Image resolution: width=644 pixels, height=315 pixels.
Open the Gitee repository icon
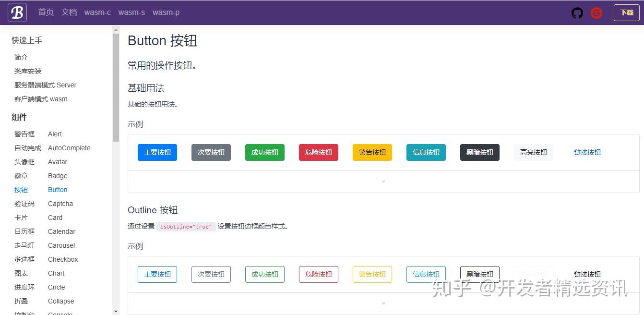coord(596,13)
